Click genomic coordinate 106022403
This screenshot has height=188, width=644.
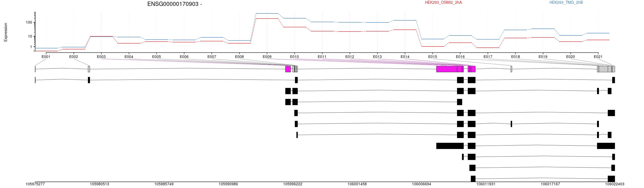click(615, 184)
